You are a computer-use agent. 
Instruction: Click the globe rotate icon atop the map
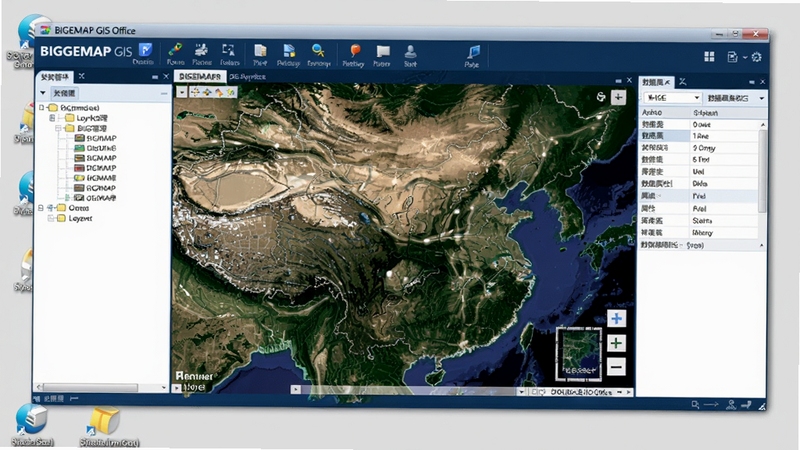tap(601, 97)
